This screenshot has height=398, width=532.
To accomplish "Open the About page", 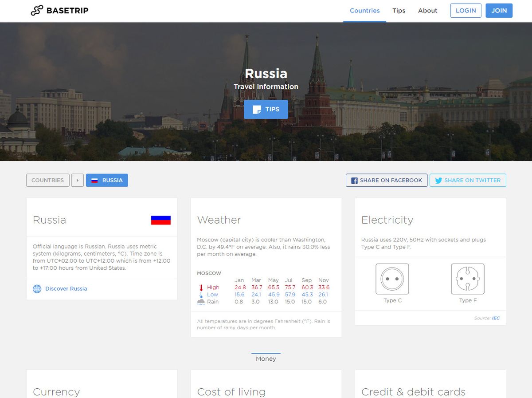I will (427, 11).
